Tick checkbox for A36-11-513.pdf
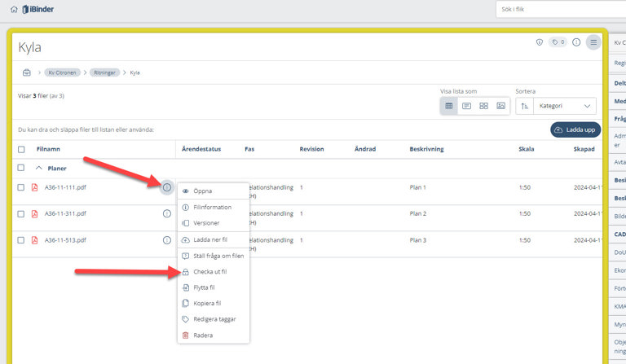This screenshot has height=364, width=626. coord(21,240)
